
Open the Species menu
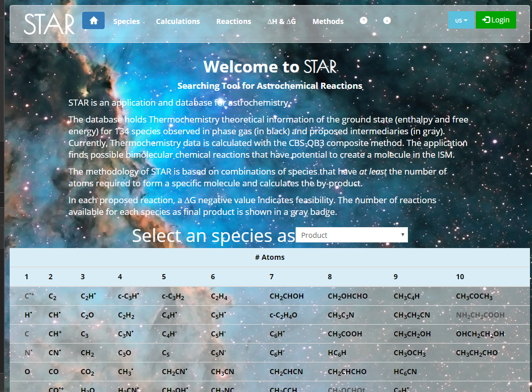click(x=127, y=21)
